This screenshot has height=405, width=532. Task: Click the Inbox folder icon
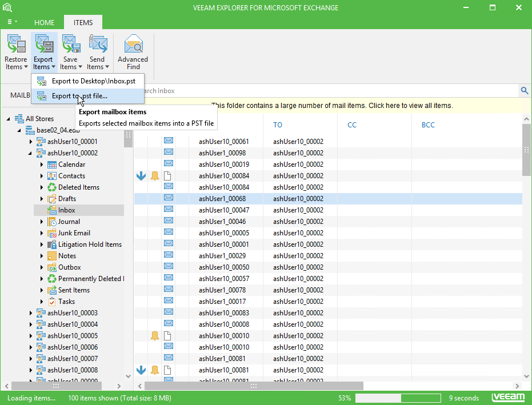point(52,210)
